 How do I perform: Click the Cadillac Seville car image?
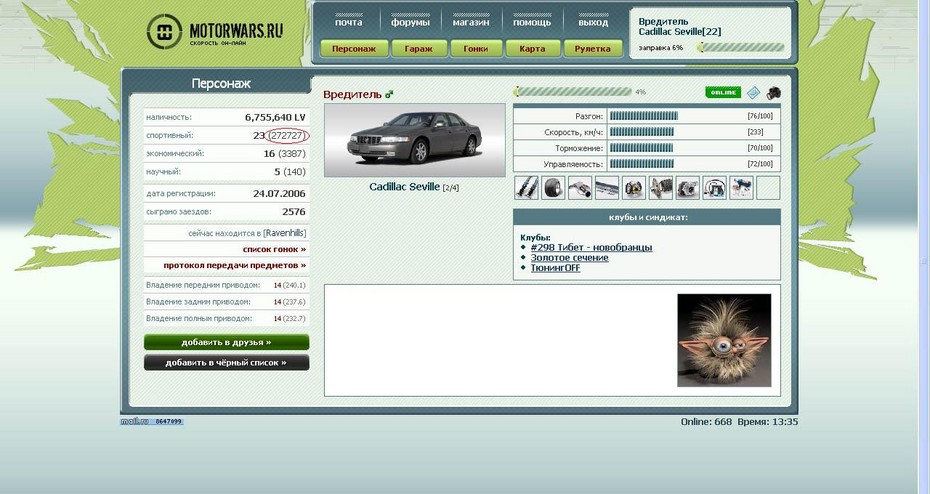pyautogui.click(x=415, y=141)
